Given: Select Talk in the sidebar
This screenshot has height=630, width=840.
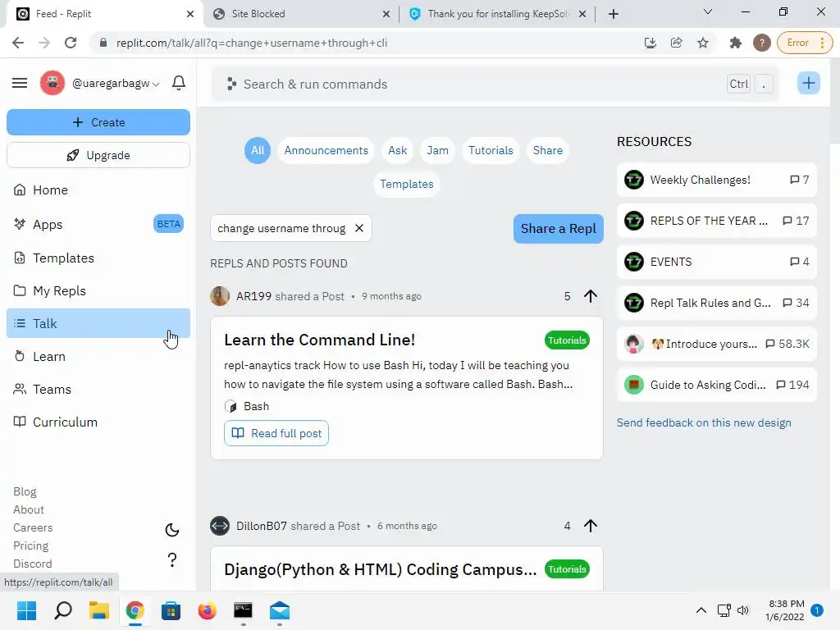Looking at the screenshot, I should point(98,323).
